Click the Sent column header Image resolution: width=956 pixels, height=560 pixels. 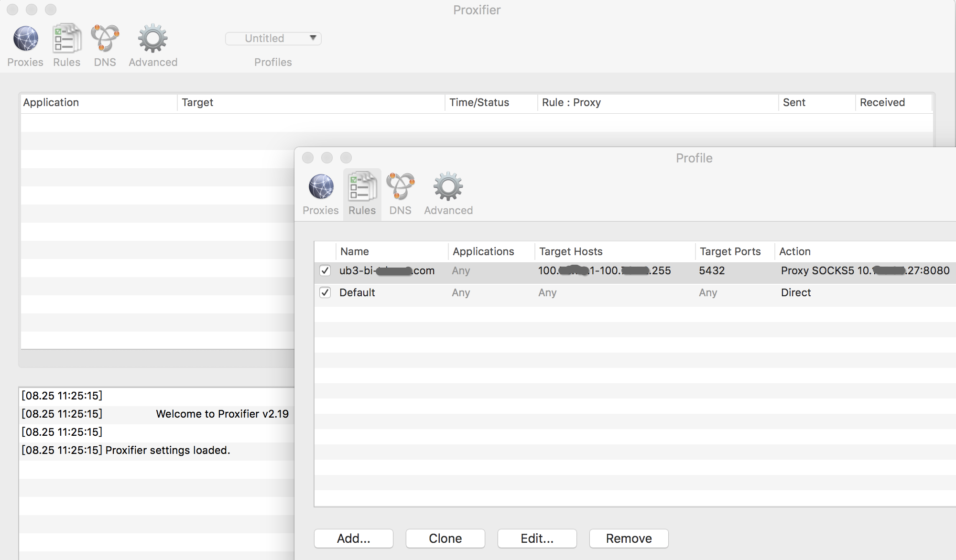(817, 103)
